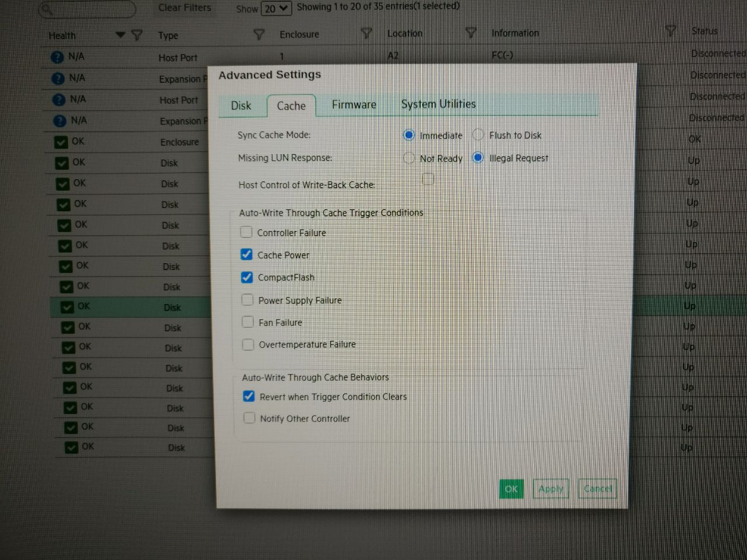Click the Location column header
Image resolution: width=747 pixels, height=560 pixels.
click(x=405, y=33)
